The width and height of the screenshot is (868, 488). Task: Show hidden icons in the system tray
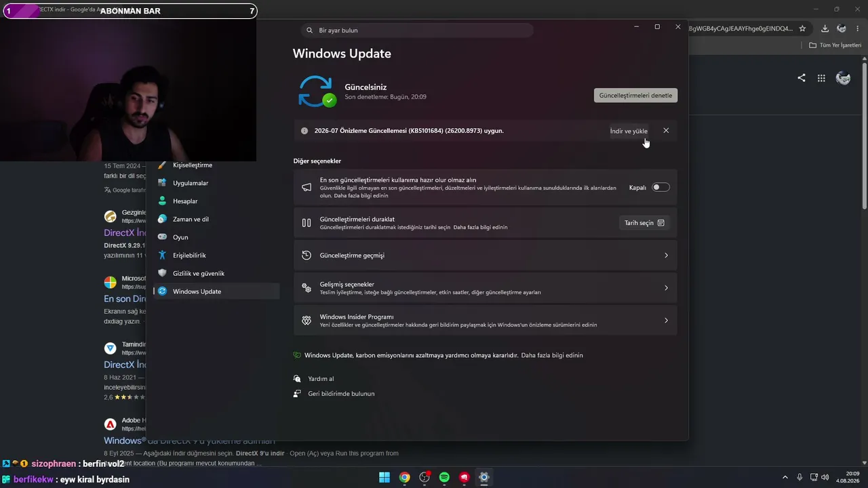785,477
